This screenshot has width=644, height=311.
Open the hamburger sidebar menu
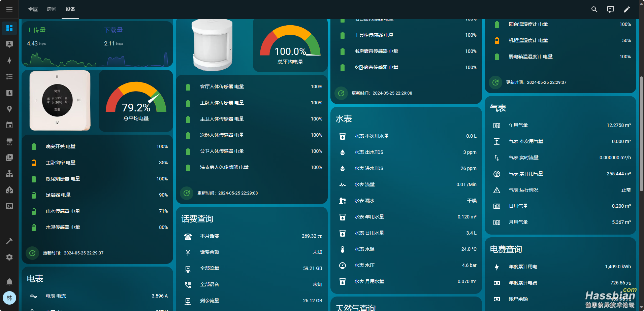coord(9,9)
